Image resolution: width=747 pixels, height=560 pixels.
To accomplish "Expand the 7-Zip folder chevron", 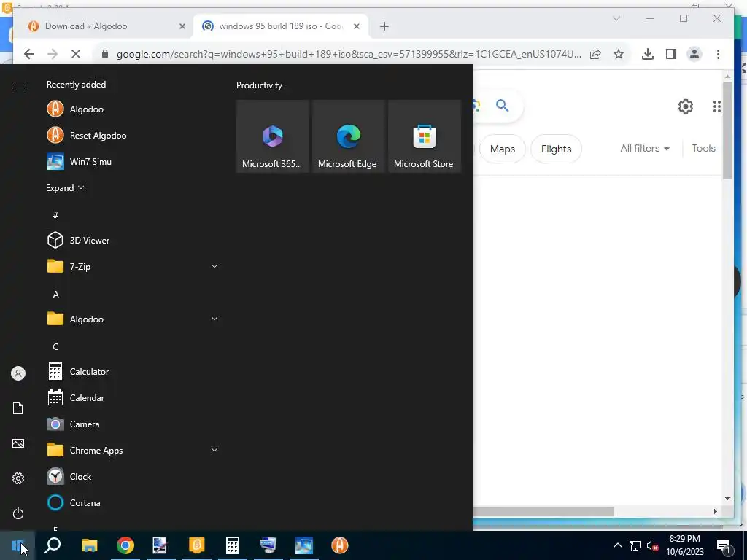I will pos(214,266).
